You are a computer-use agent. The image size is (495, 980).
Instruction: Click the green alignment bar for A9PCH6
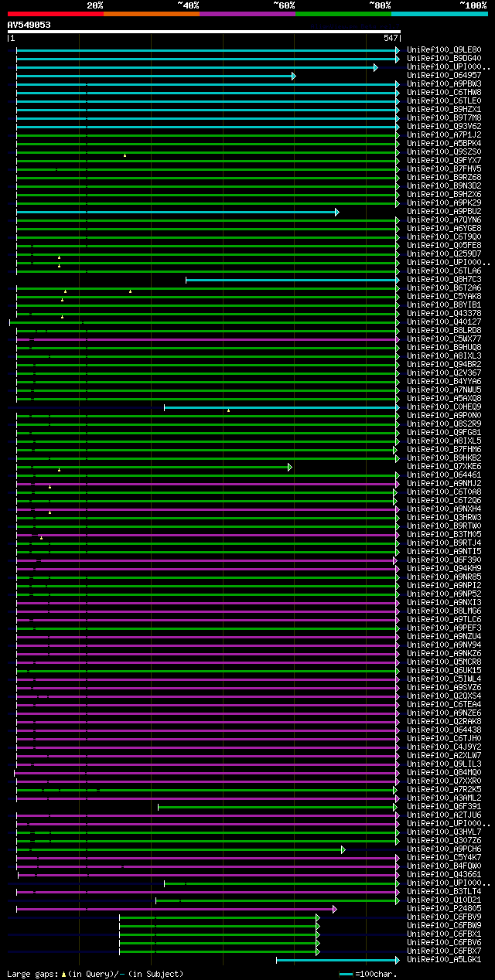coord(180,849)
